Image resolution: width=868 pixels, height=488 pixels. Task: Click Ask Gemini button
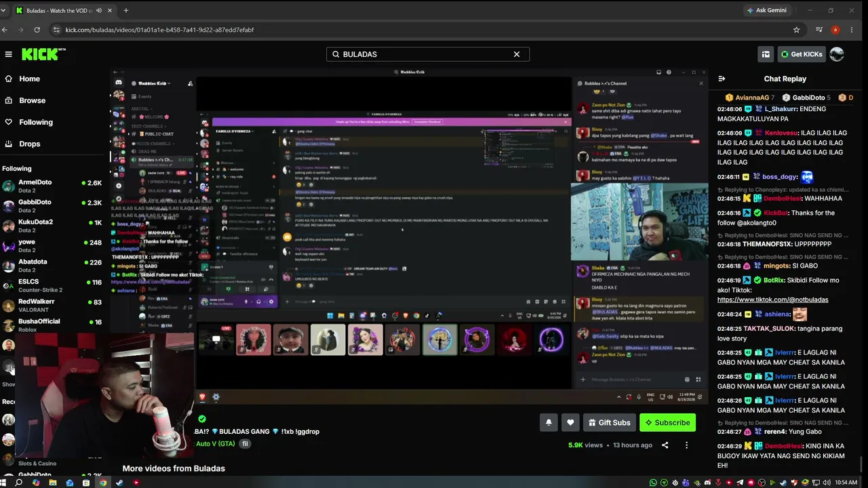[x=766, y=10]
